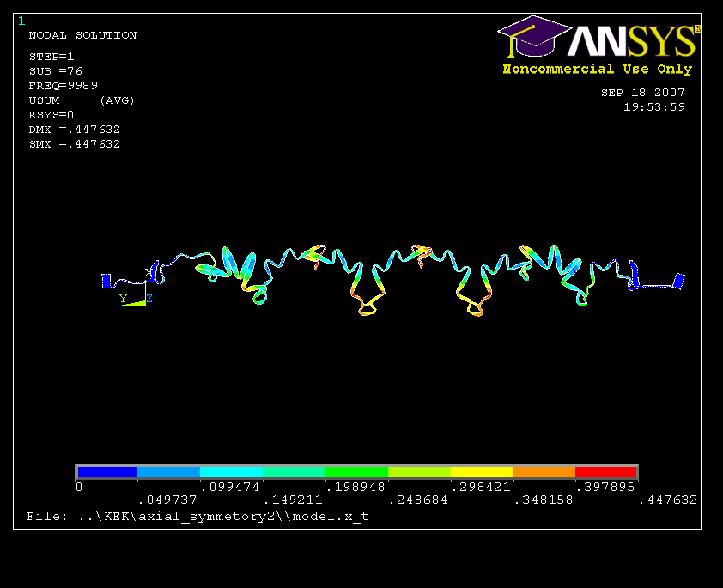723x588 pixels.
Task: Click the SMX =.447632 value
Action: coord(74,143)
